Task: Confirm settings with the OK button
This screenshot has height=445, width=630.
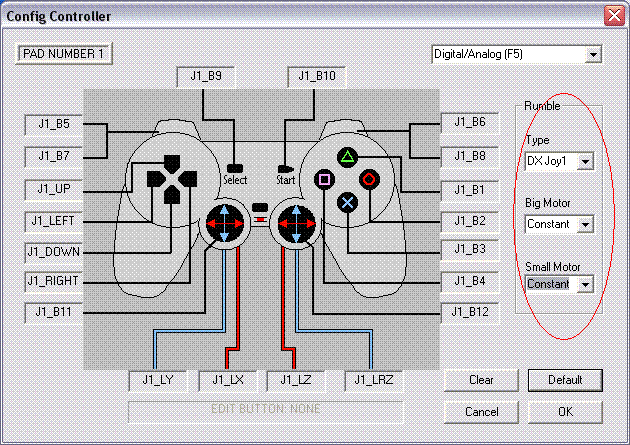Action: tap(565, 411)
